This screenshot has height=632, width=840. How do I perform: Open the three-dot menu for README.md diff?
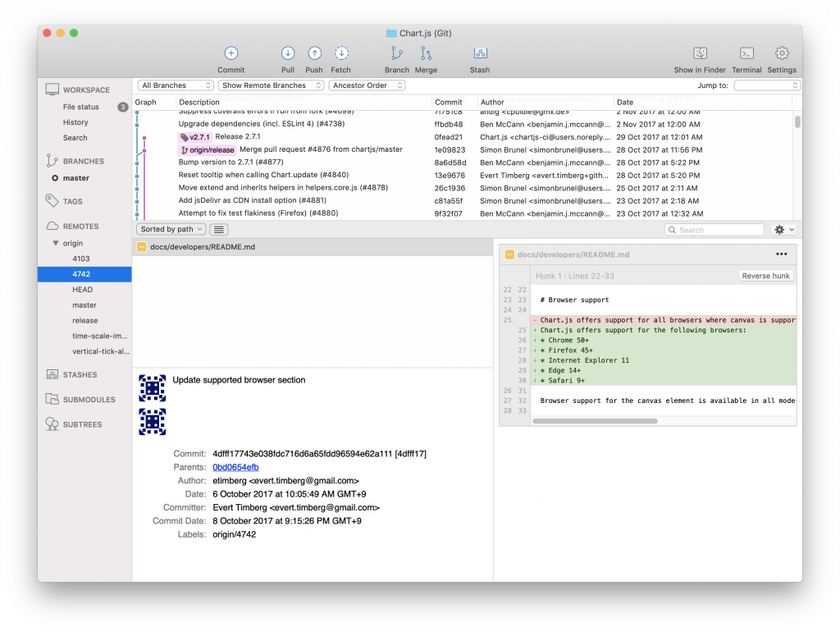click(782, 254)
